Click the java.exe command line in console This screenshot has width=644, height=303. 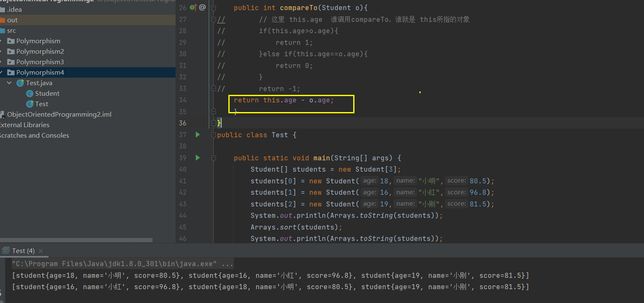tap(122, 264)
